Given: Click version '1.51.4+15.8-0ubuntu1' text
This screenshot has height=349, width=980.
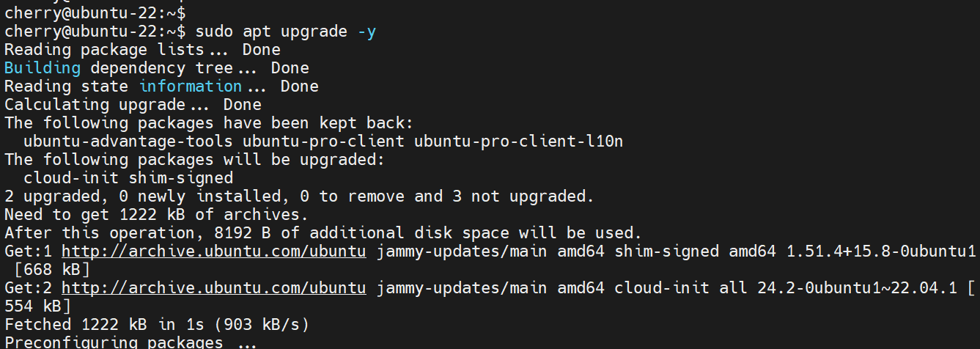Looking at the screenshot, I should click(x=880, y=251).
